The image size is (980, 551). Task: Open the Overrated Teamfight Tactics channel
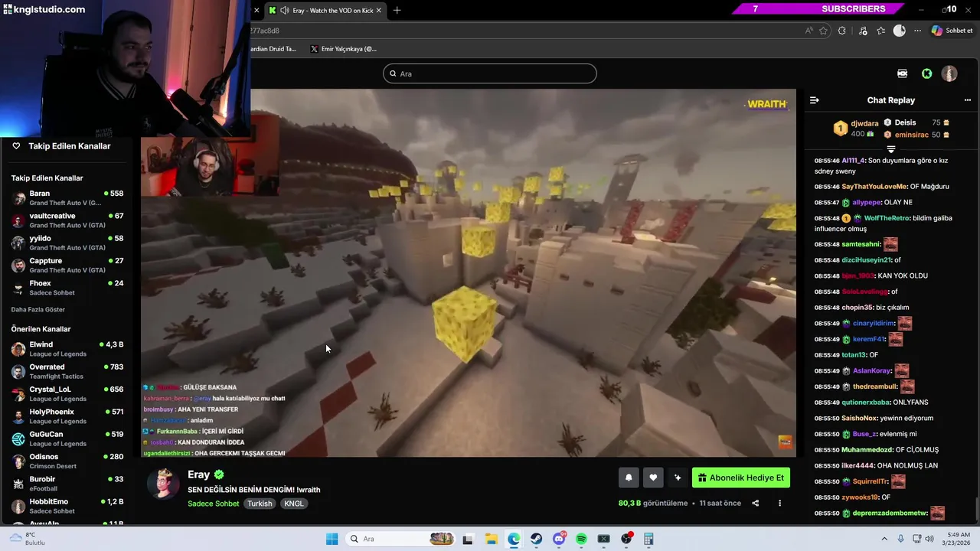[x=67, y=371]
